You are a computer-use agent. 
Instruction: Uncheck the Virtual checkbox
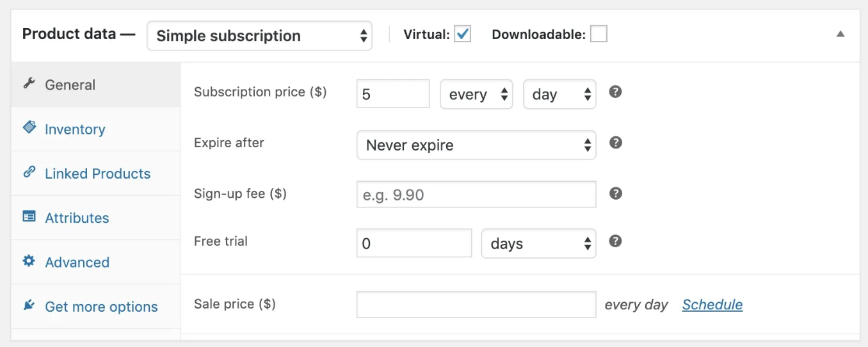pyautogui.click(x=462, y=35)
